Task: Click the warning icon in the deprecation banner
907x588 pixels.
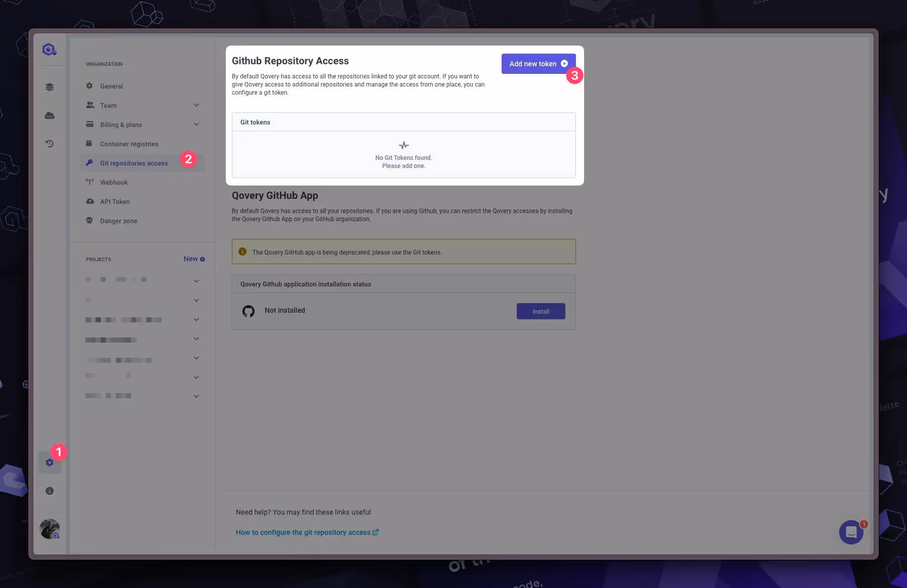Action: (x=242, y=251)
